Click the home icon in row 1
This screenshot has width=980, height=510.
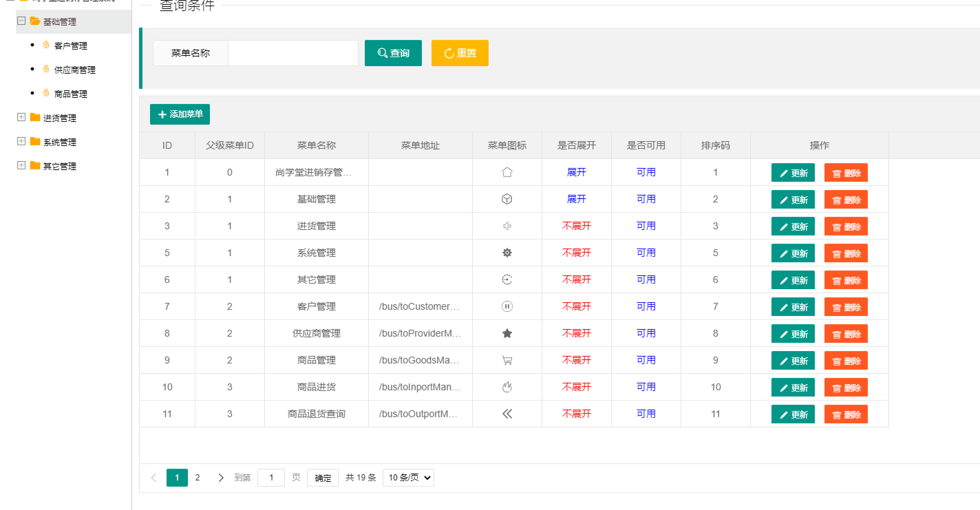[x=507, y=172]
